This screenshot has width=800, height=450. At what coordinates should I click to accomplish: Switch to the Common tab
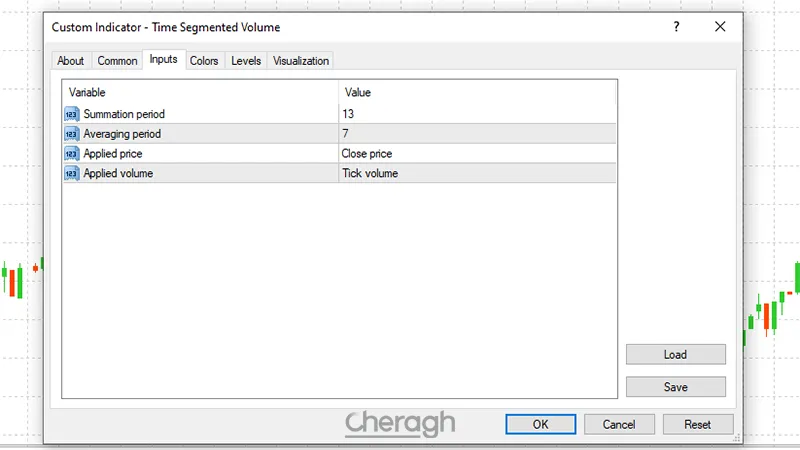pyautogui.click(x=117, y=61)
